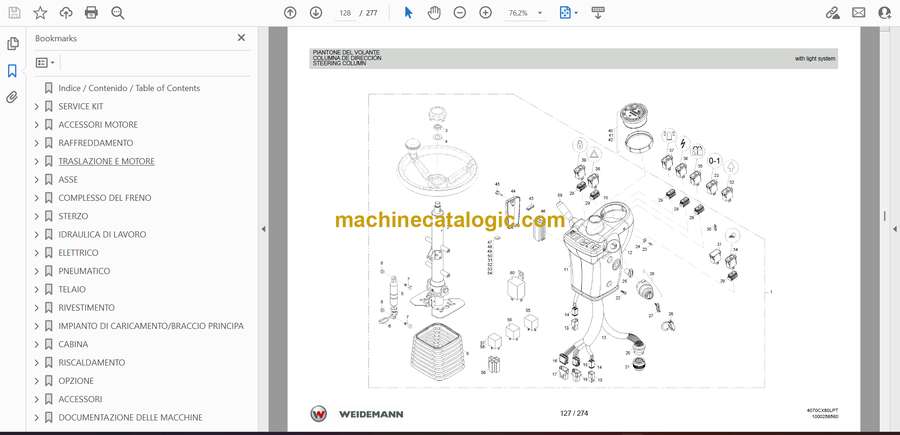Click the Save file icon
Viewport: 900px width, 435px height.
[14, 13]
